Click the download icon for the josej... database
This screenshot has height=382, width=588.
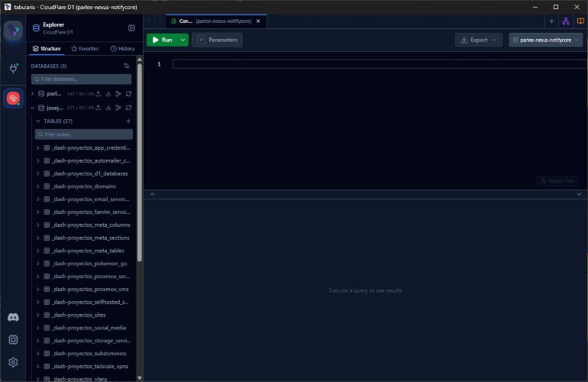108,108
